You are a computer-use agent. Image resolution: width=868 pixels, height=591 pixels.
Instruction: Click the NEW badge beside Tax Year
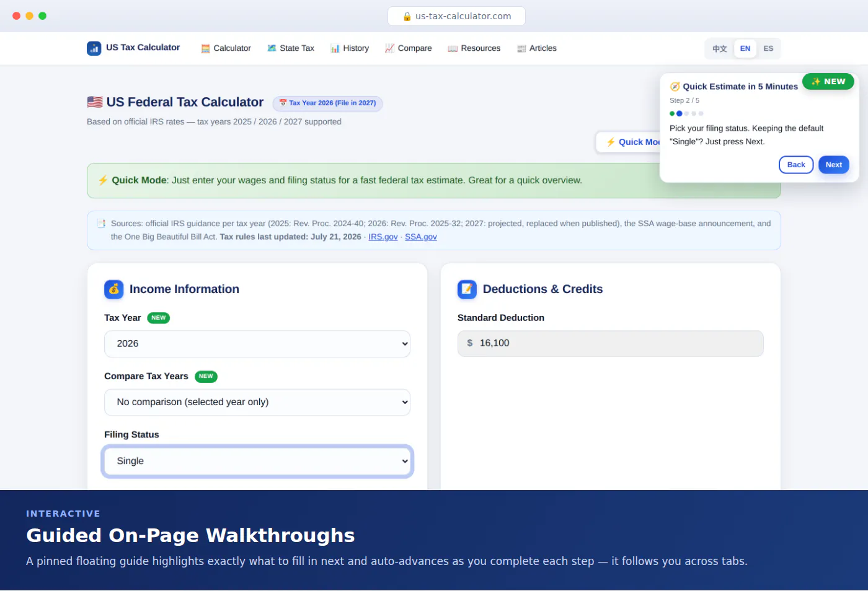(159, 318)
